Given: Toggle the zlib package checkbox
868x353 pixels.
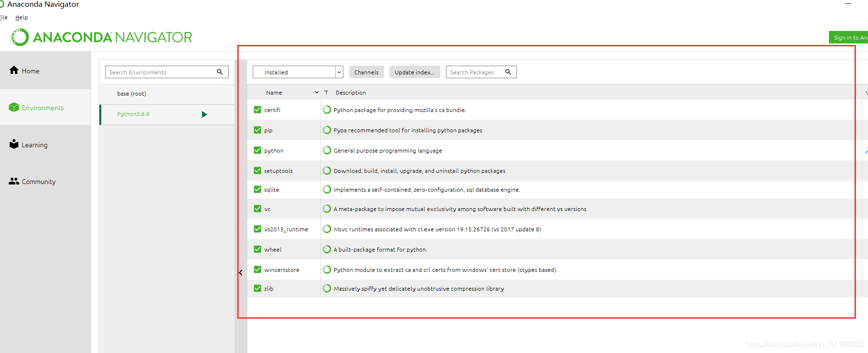Looking at the screenshot, I should [x=258, y=288].
